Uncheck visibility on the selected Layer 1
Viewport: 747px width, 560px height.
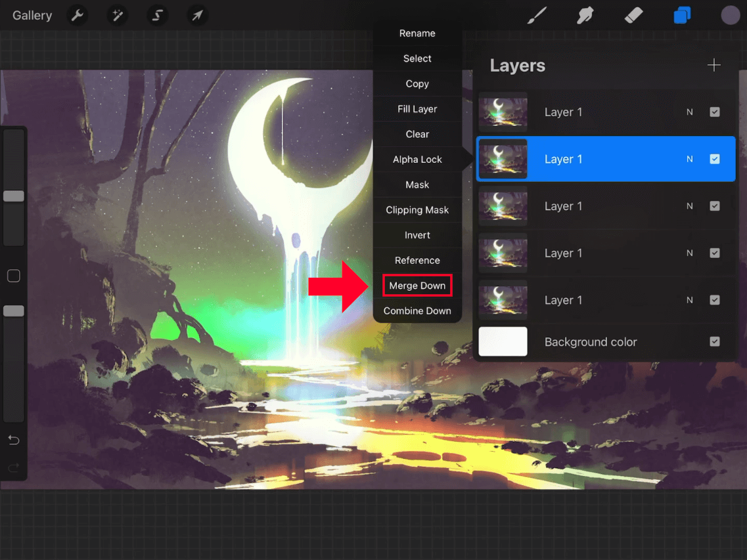[x=715, y=159]
